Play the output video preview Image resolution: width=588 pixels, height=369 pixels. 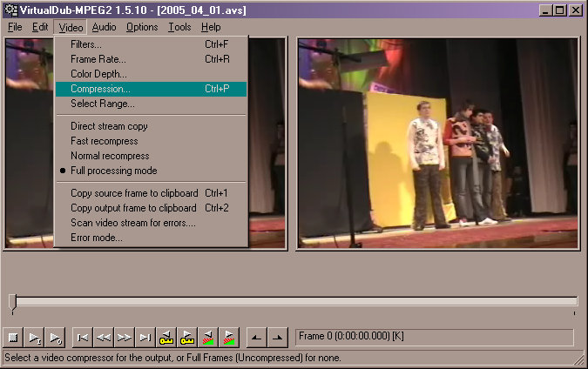pyautogui.click(x=56, y=337)
